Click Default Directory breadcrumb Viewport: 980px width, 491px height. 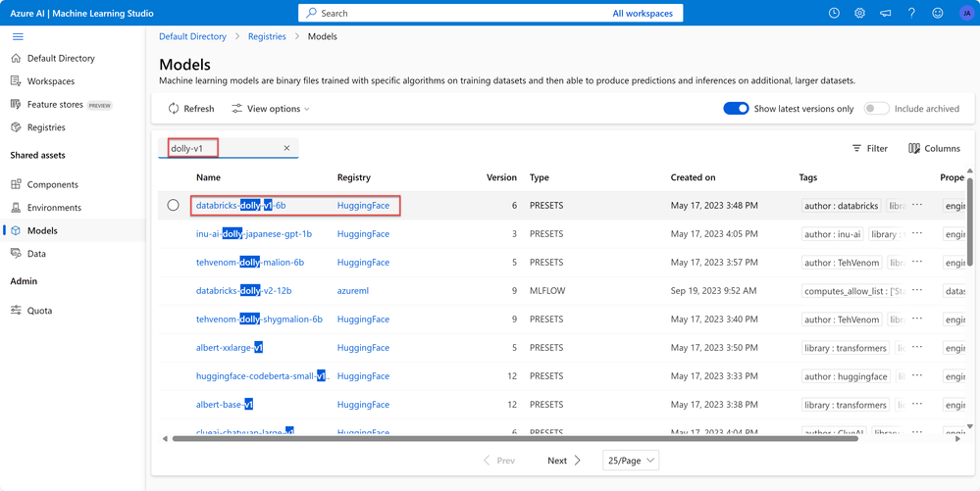coord(192,37)
